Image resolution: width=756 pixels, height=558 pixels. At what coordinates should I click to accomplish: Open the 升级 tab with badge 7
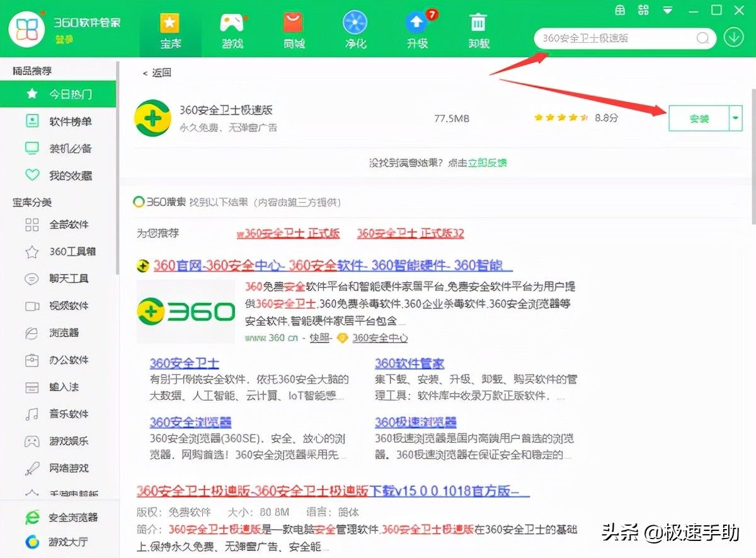click(417, 30)
